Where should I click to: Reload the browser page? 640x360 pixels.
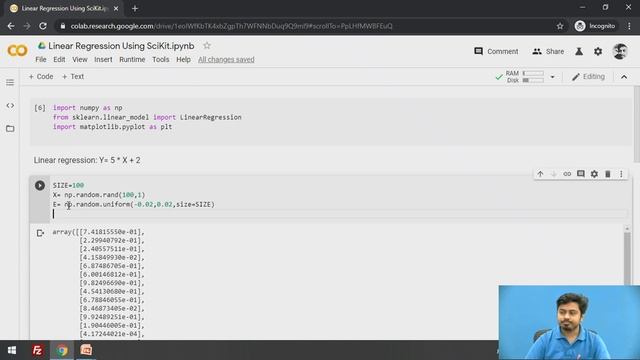[x=42, y=26]
